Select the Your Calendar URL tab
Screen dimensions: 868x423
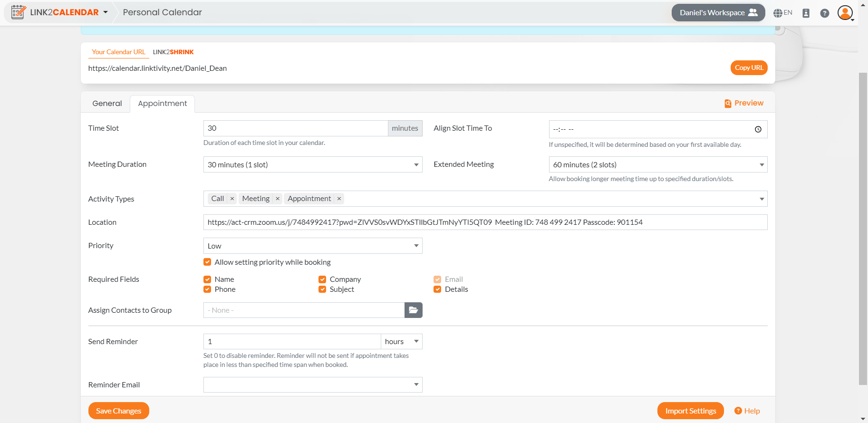click(118, 52)
